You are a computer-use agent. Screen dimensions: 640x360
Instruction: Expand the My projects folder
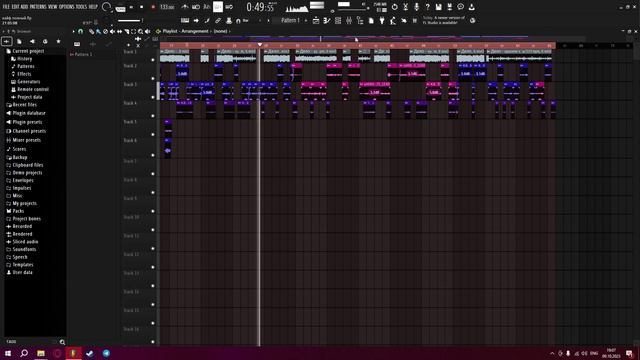coord(21,203)
